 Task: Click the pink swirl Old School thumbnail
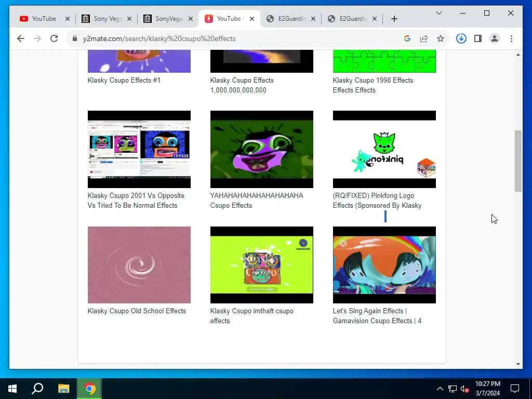[x=139, y=265]
